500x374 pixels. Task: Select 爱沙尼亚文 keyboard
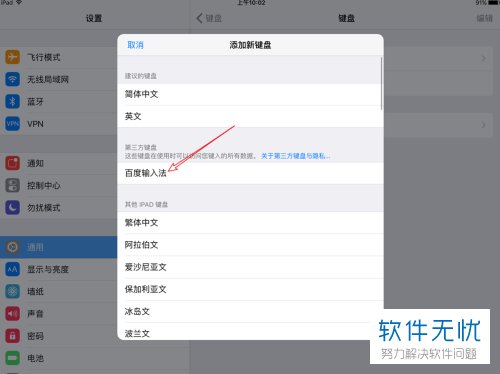(250, 267)
